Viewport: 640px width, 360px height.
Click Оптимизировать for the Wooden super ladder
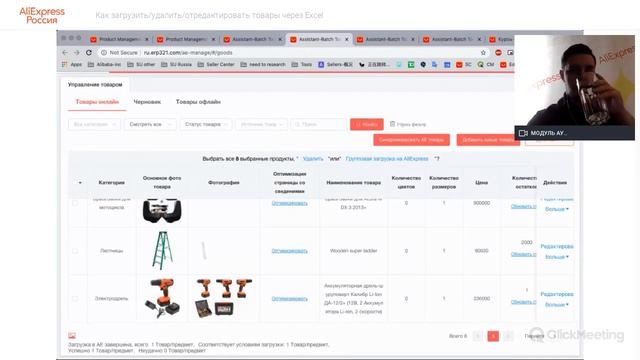pos(289,251)
